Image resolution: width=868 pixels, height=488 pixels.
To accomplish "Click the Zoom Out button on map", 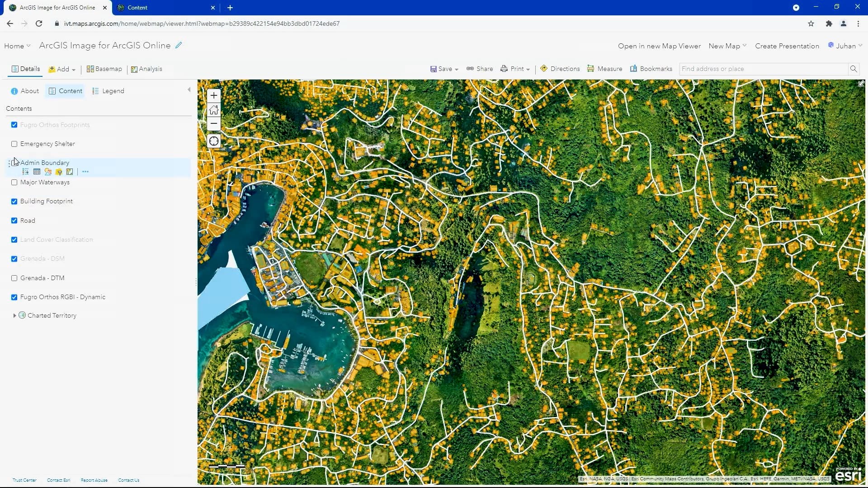I will click(x=213, y=123).
